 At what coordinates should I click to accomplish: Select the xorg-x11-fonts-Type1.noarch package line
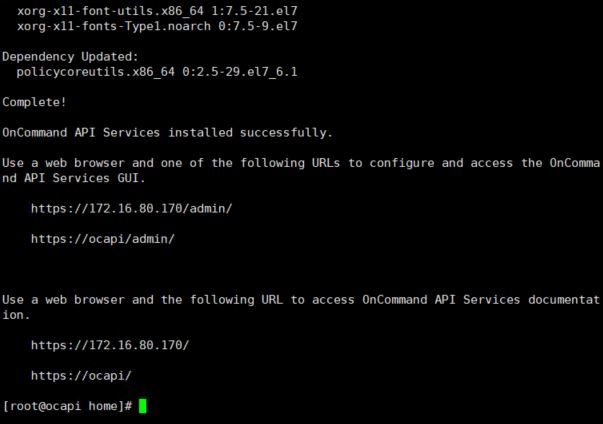157,26
